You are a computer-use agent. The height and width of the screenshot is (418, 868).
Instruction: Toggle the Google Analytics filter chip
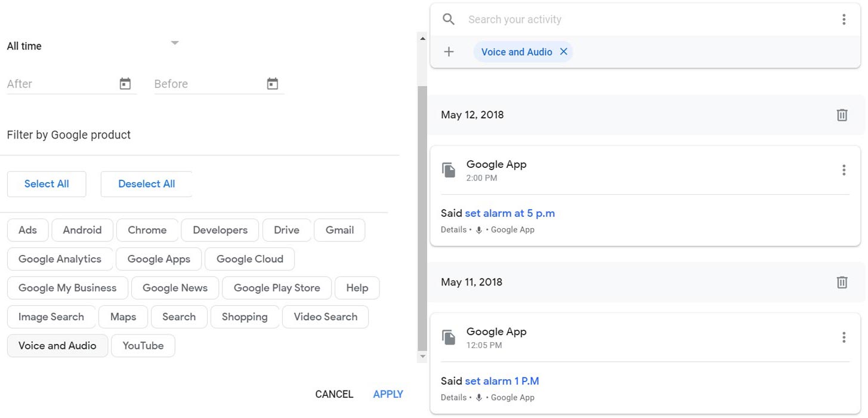(x=60, y=259)
